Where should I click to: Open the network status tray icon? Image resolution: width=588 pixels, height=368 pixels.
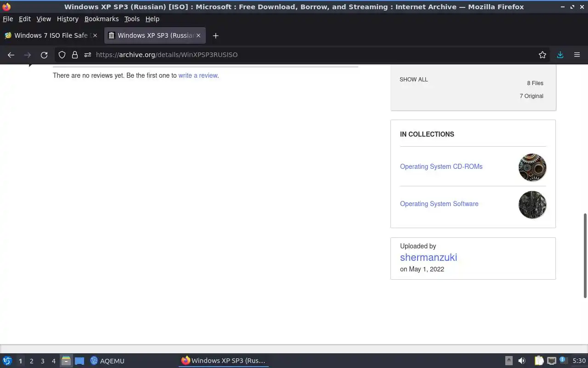click(552, 361)
